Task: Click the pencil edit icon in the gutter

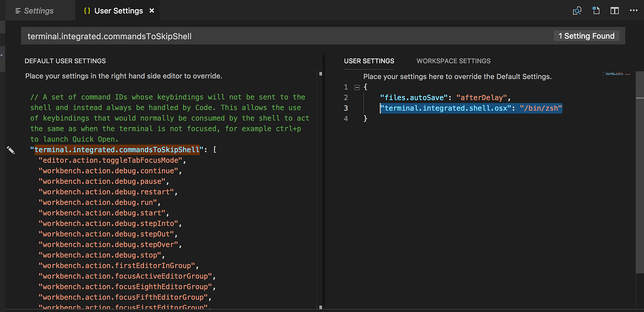Action: coord(11,150)
